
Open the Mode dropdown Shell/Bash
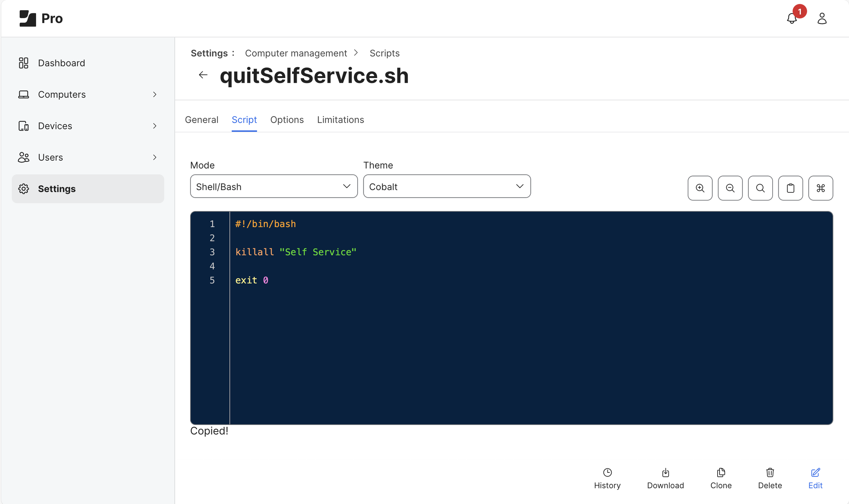point(273,186)
